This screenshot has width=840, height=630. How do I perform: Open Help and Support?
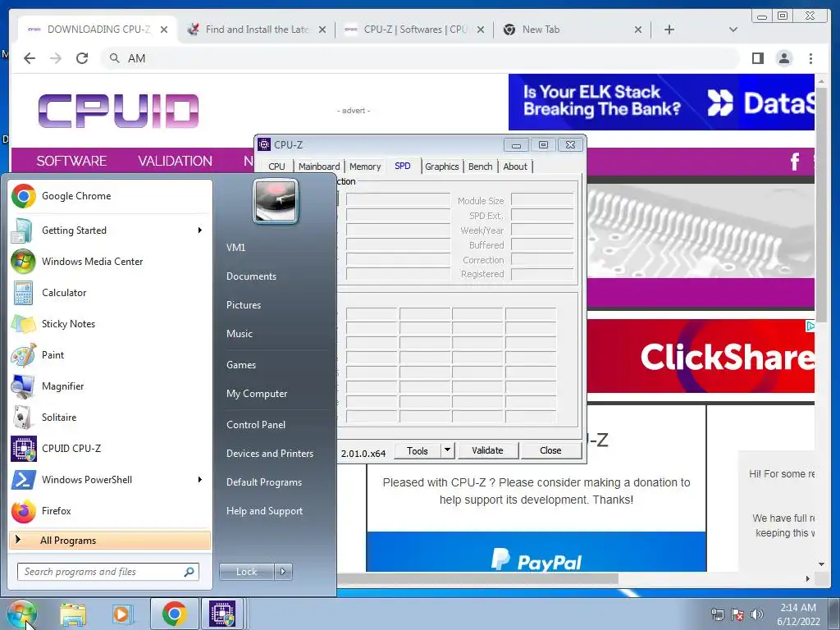264,511
